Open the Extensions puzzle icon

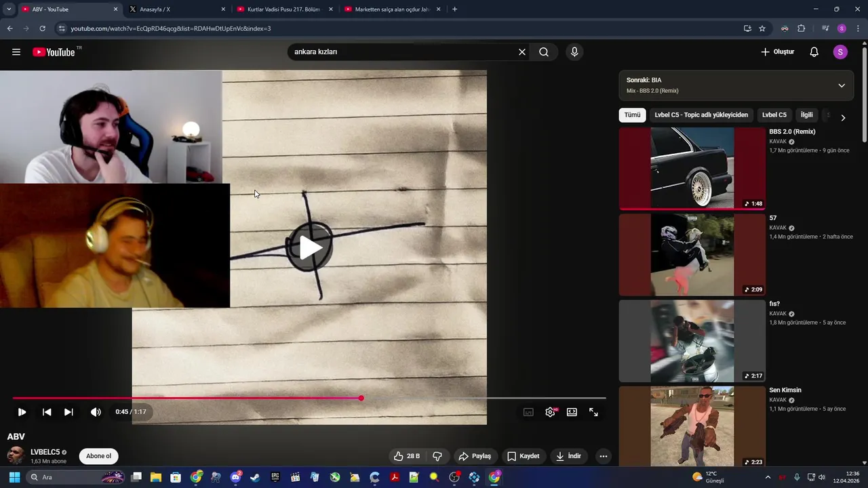(802, 28)
